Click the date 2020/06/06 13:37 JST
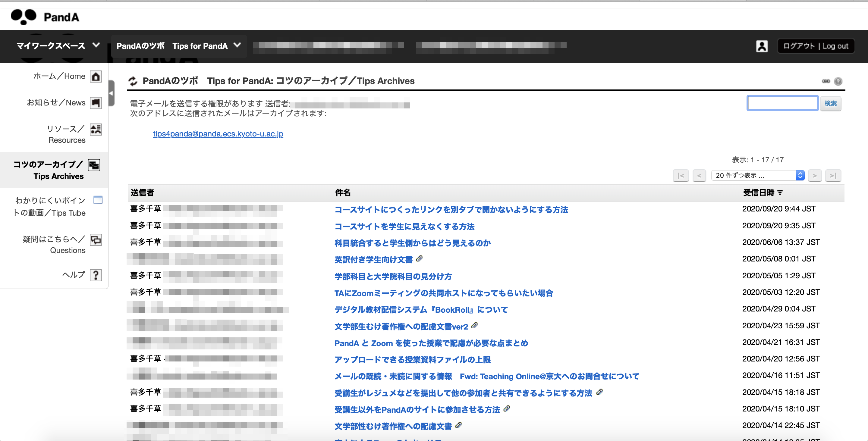This screenshot has height=441, width=868. [781, 242]
